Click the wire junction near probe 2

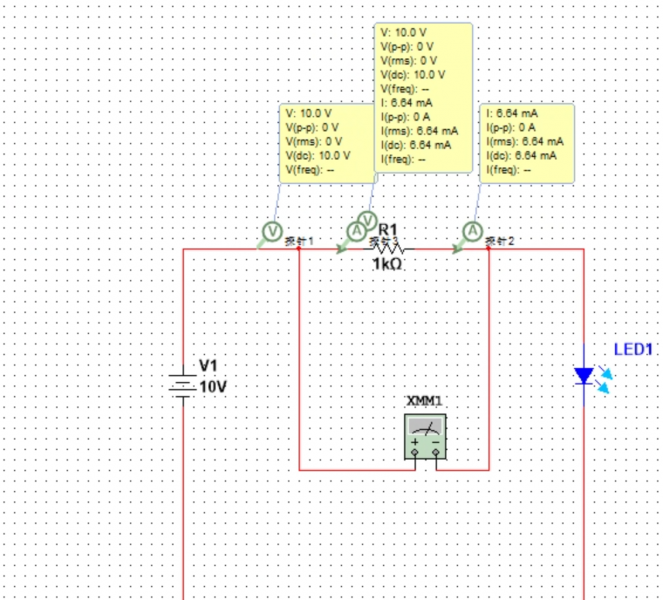[x=488, y=249]
